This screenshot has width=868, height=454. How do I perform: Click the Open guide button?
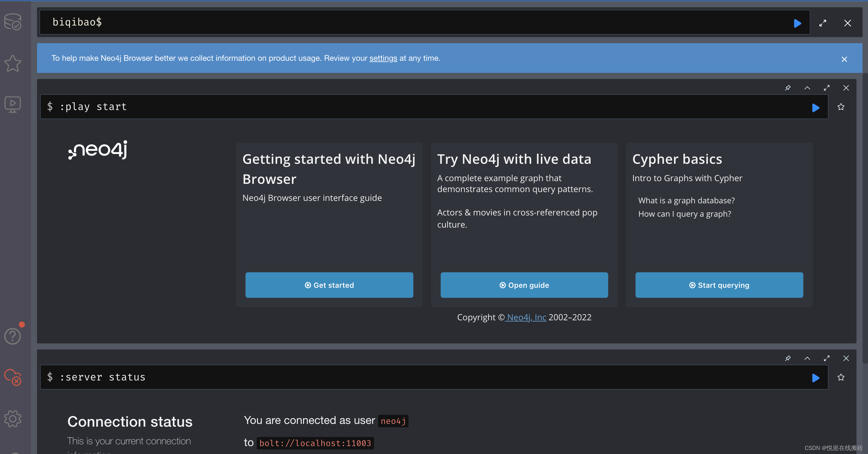coord(524,285)
